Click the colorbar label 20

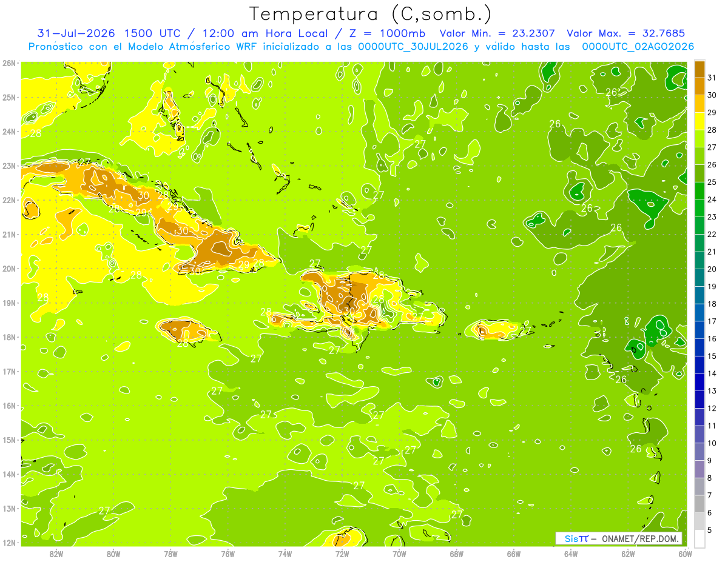[x=712, y=269]
